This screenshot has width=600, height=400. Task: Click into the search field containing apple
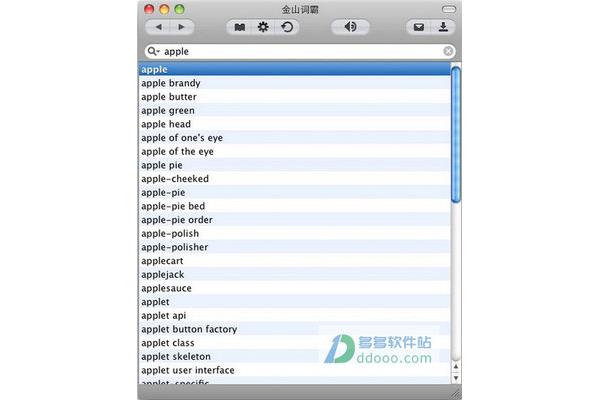click(300, 51)
